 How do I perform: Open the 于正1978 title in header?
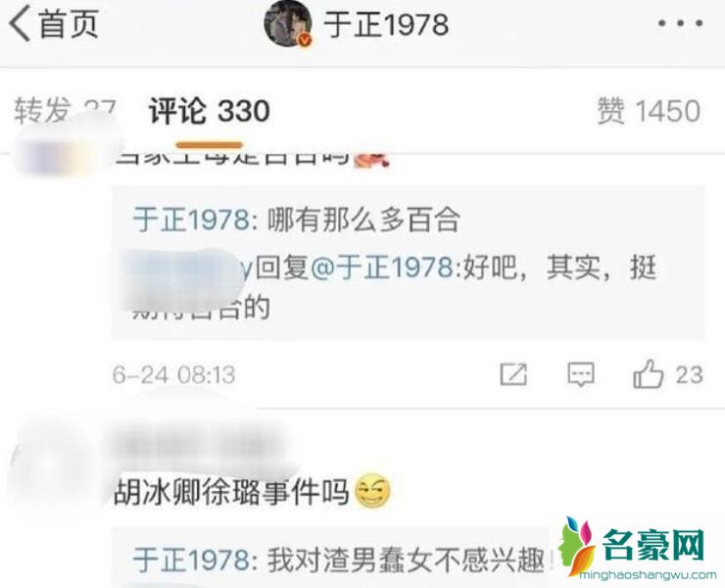386,24
